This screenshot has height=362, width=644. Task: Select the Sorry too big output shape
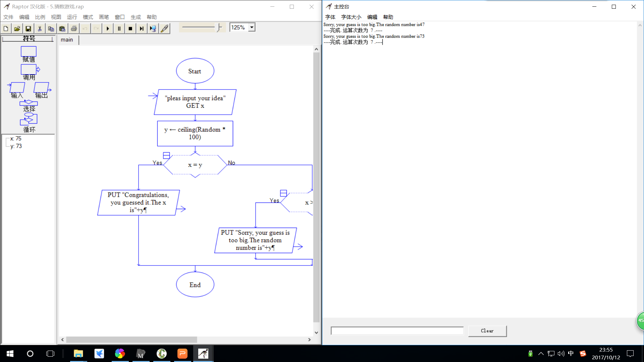(256, 240)
